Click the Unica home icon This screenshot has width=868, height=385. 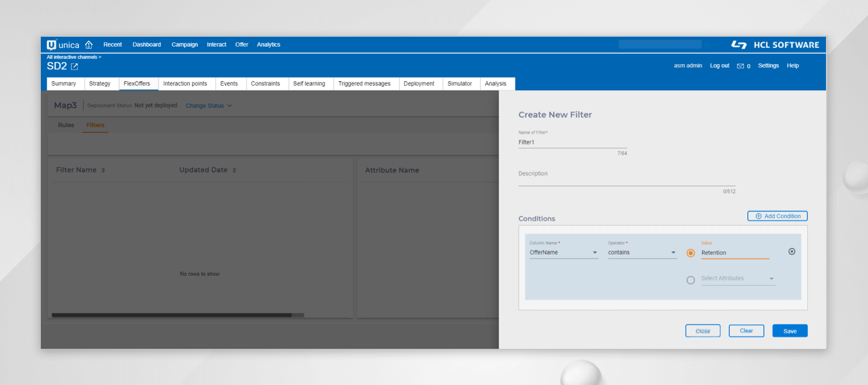pyautogui.click(x=89, y=45)
